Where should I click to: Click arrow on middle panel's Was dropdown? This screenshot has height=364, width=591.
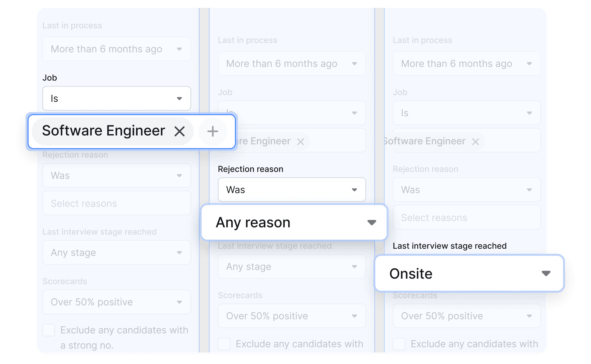pyautogui.click(x=354, y=190)
